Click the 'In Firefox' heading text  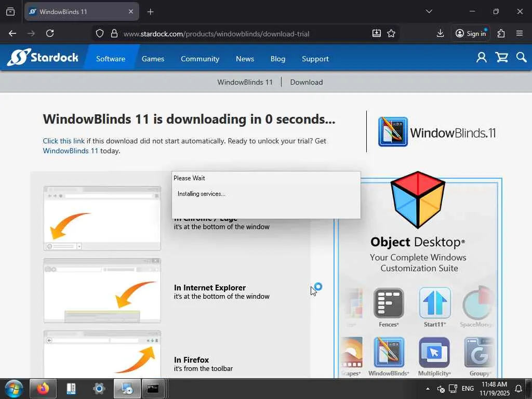pyautogui.click(x=191, y=360)
